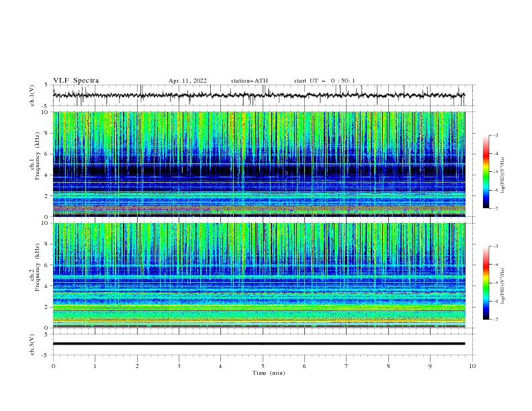Screen dimensions: 532x411
Task: Click the ch.1 spectrogram color scale bar
Action: point(486,172)
